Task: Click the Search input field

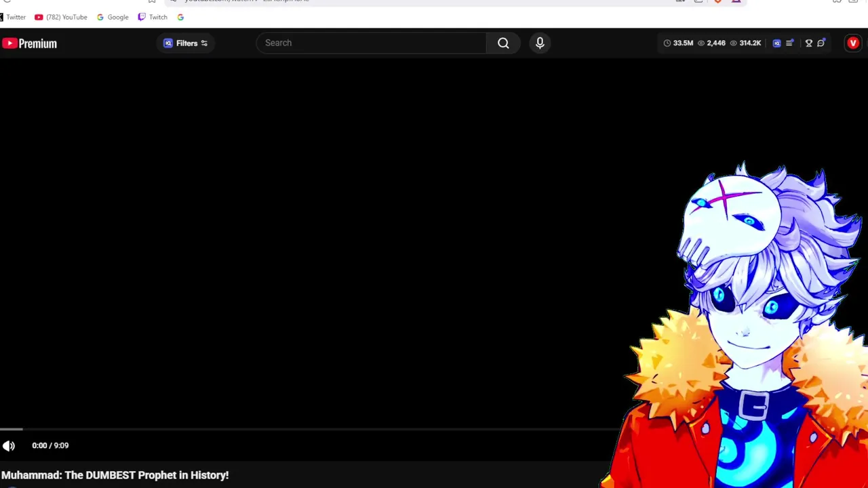Action: coord(372,43)
